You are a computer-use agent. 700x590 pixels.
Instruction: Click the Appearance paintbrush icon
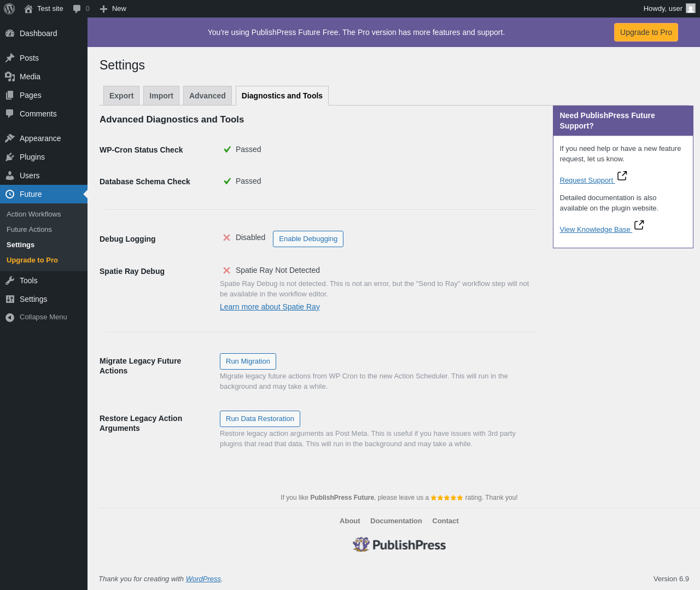point(10,138)
